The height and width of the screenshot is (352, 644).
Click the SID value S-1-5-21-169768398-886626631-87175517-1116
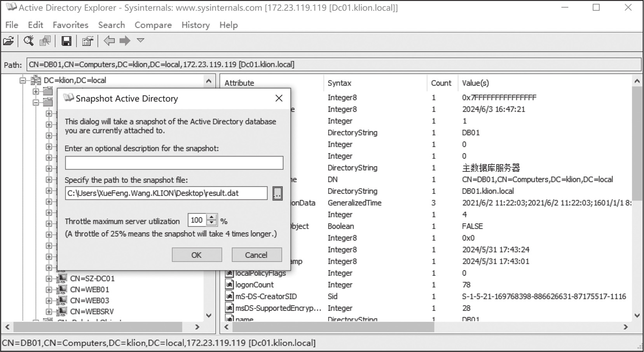(x=544, y=296)
